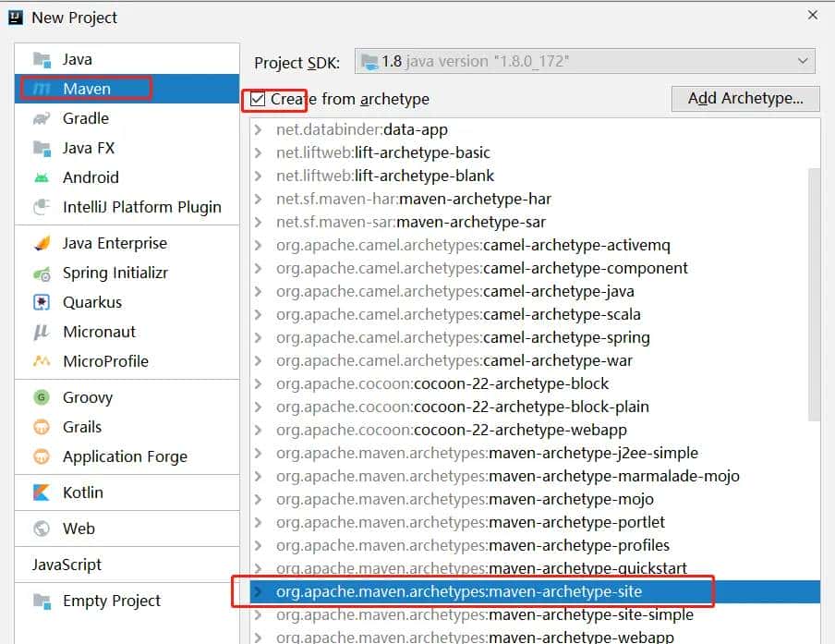
Task: Close the New Project dialog
Action: click(813, 16)
